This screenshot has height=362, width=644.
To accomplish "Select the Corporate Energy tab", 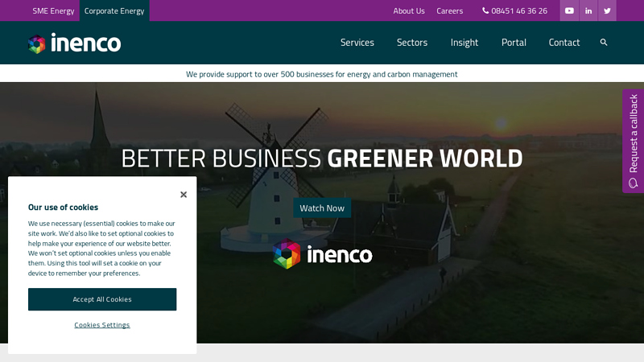I will [x=114, y=10].
